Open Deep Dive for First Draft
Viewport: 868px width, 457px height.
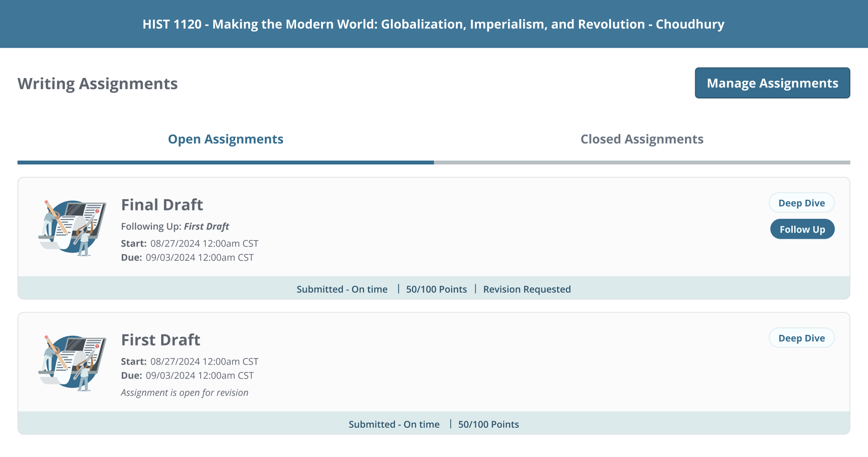point(802,338)
